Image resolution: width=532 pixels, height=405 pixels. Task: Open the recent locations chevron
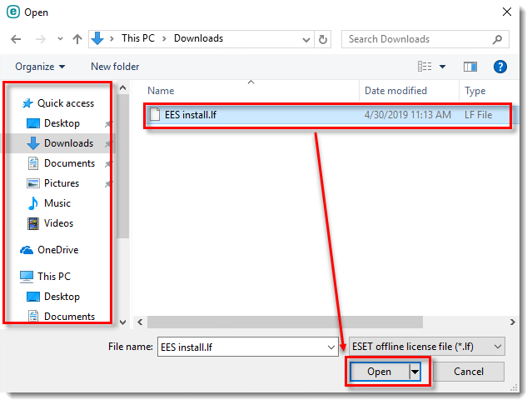pos(60,39)
